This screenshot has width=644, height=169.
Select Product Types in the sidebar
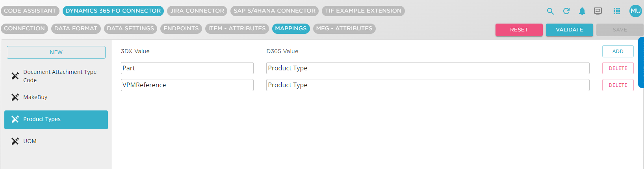pyautogui.click(x=56, y=119)
